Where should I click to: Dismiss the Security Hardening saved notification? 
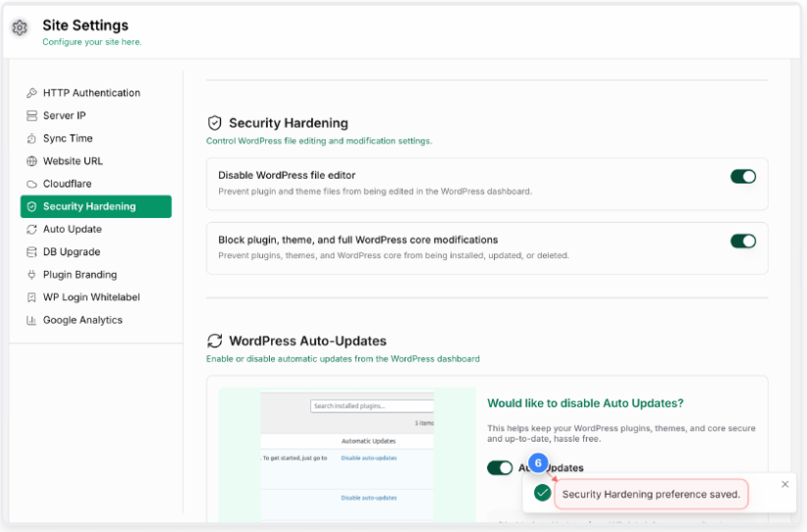tap(784, 484)
